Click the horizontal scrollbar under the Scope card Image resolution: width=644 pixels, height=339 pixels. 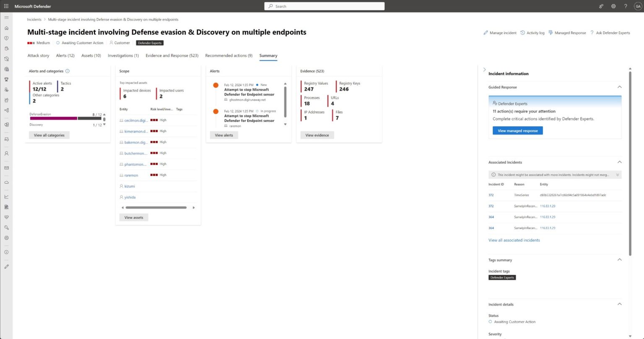155,207
